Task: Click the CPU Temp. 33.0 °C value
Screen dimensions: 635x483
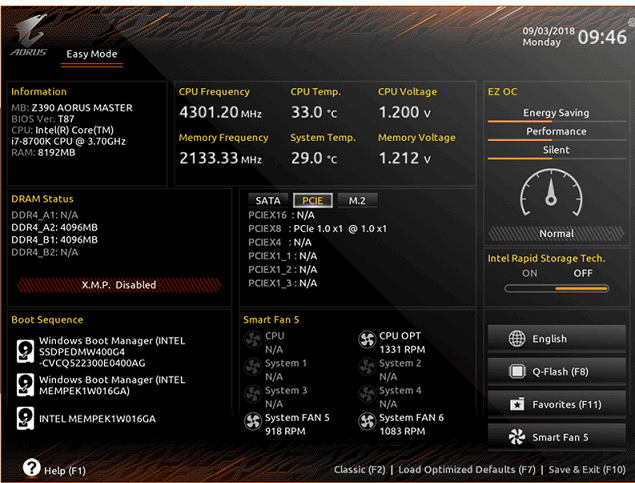Action: point(314,113)
